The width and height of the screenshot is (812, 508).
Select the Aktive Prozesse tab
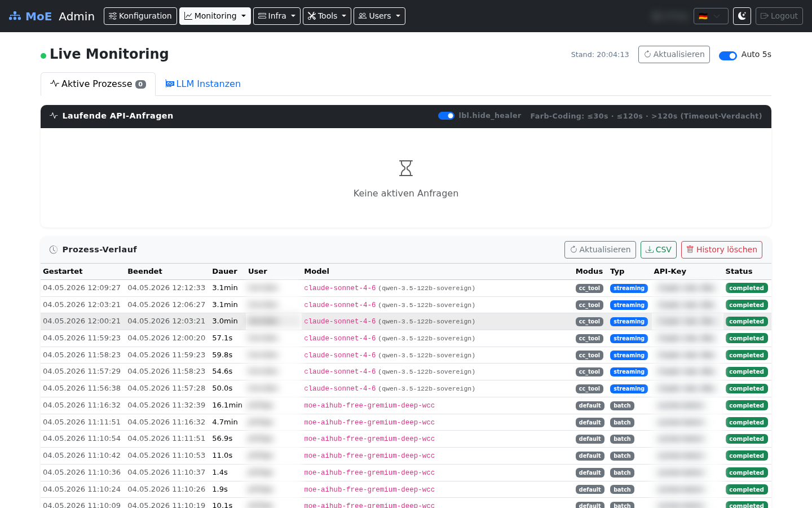coord(98,84)
